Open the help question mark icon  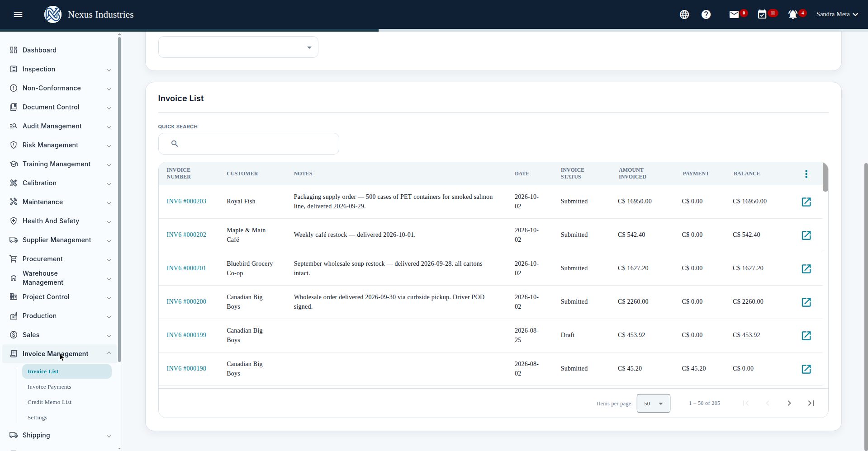(706, 14)
